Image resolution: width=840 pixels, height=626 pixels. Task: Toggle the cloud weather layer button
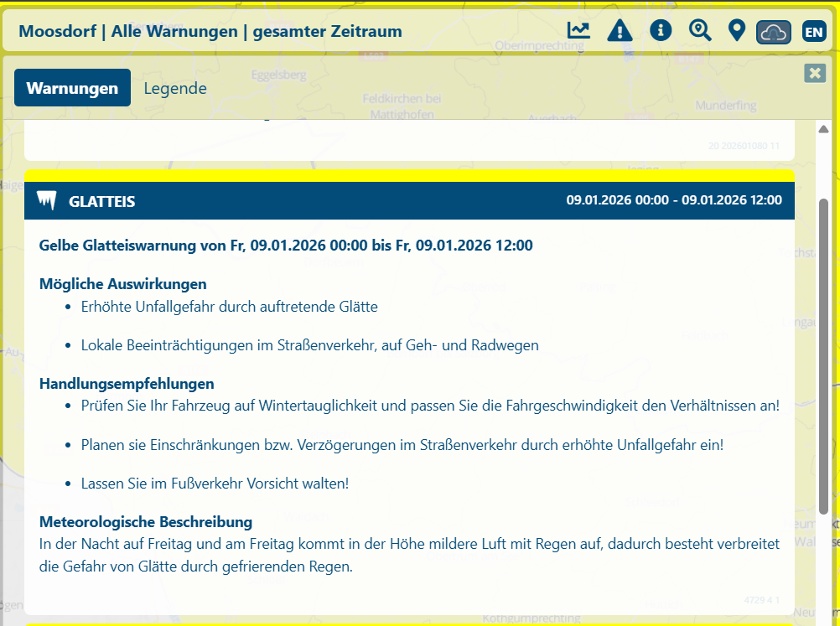pos(774,32)
